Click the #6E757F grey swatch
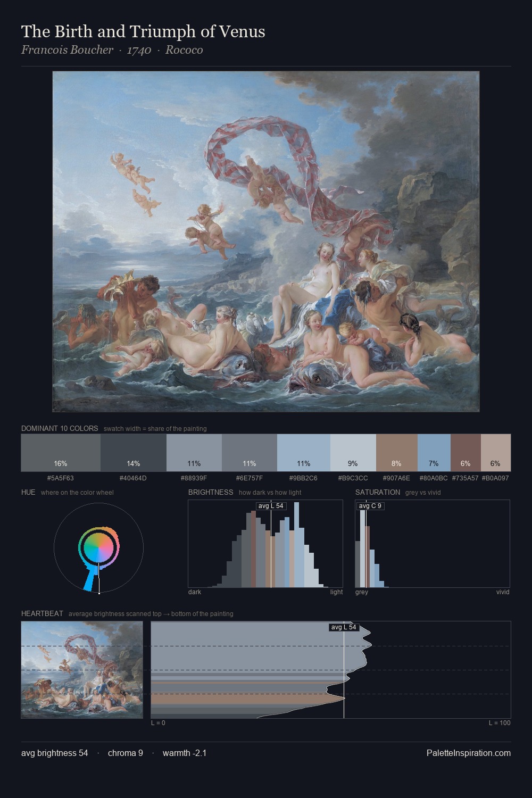 [x=250, y=453]
